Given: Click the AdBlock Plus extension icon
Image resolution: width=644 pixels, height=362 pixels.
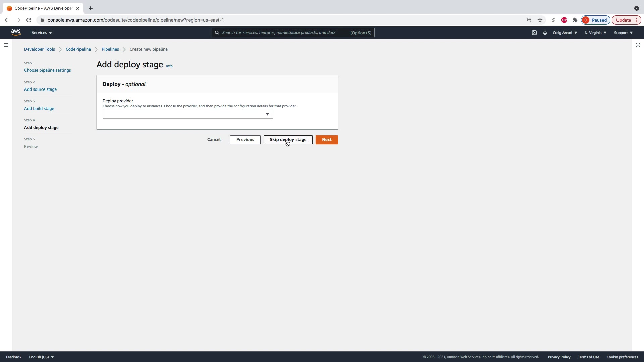Looking at the screenshot, I should [x=564, y=20].
